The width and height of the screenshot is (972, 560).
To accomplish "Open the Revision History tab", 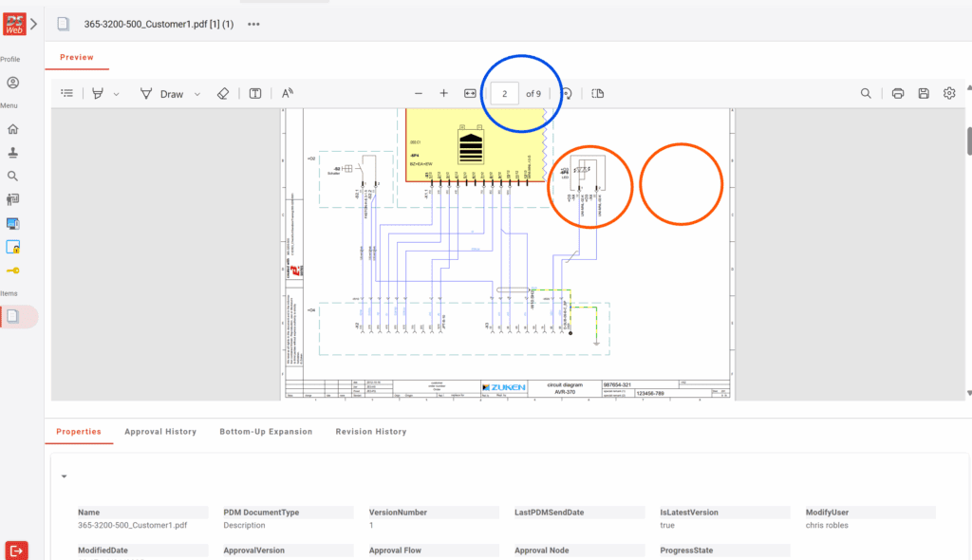I will (370, 431).
